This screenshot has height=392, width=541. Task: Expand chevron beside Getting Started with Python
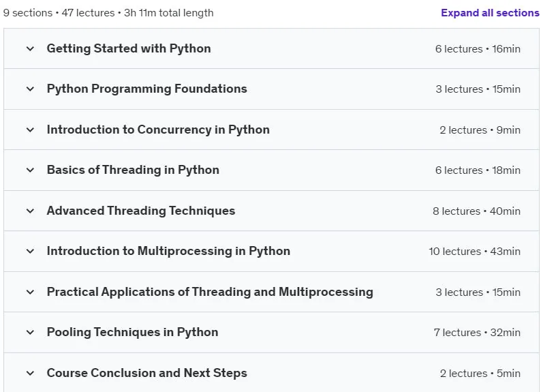click(x=31, y=48)
